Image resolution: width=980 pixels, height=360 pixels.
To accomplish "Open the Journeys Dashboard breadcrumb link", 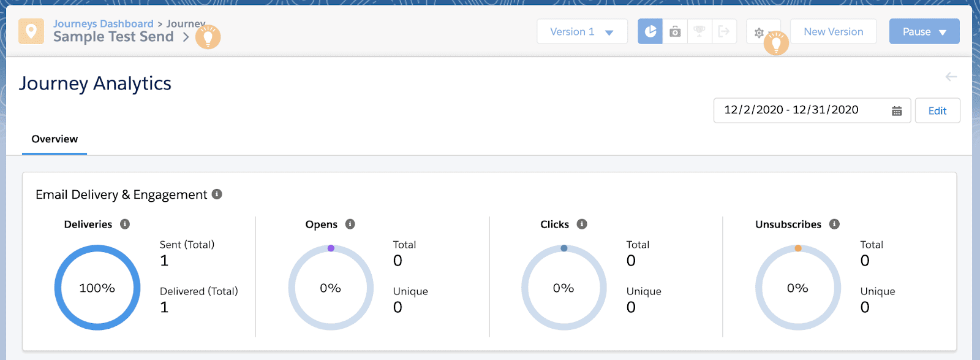I will [x=103, y=24].
